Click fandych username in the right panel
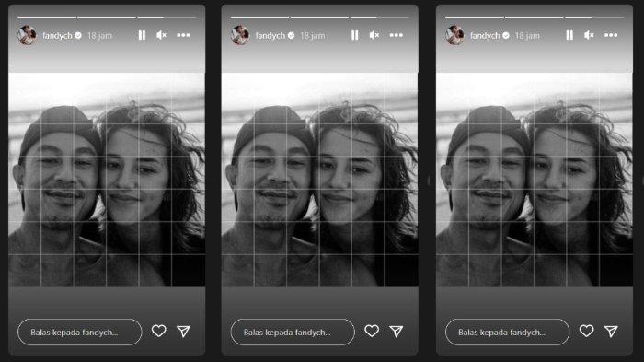 pyautogui.click(x=485, y=36)
